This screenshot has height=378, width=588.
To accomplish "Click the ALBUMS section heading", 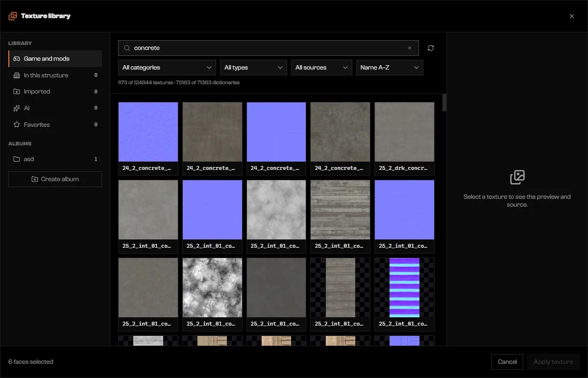I will coord(20,144).
